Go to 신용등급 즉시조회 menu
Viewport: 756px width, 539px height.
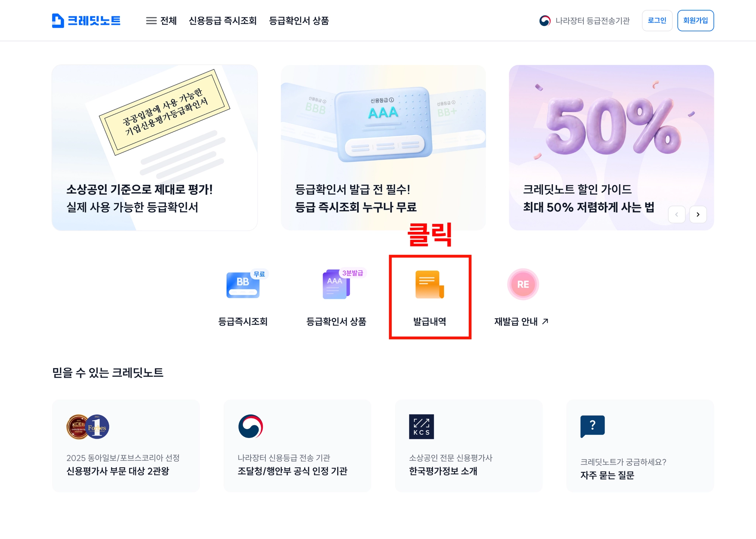click(223, 21)
